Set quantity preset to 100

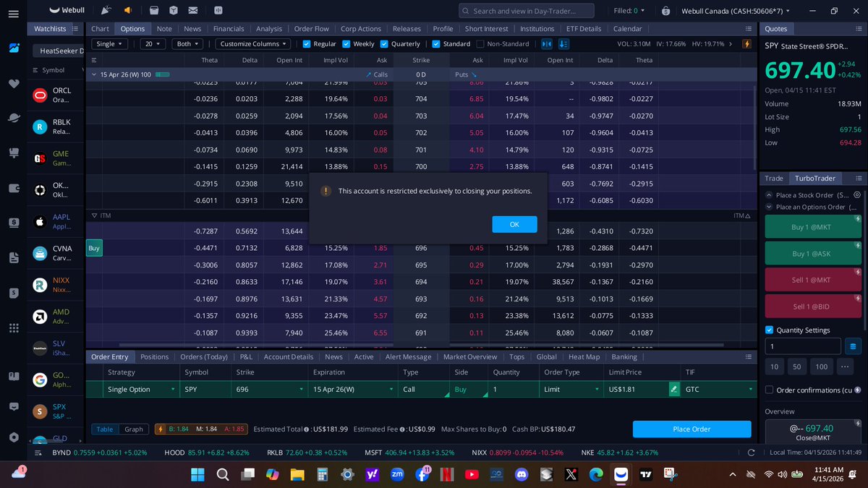pyautogui.click(x=821, y=367)
